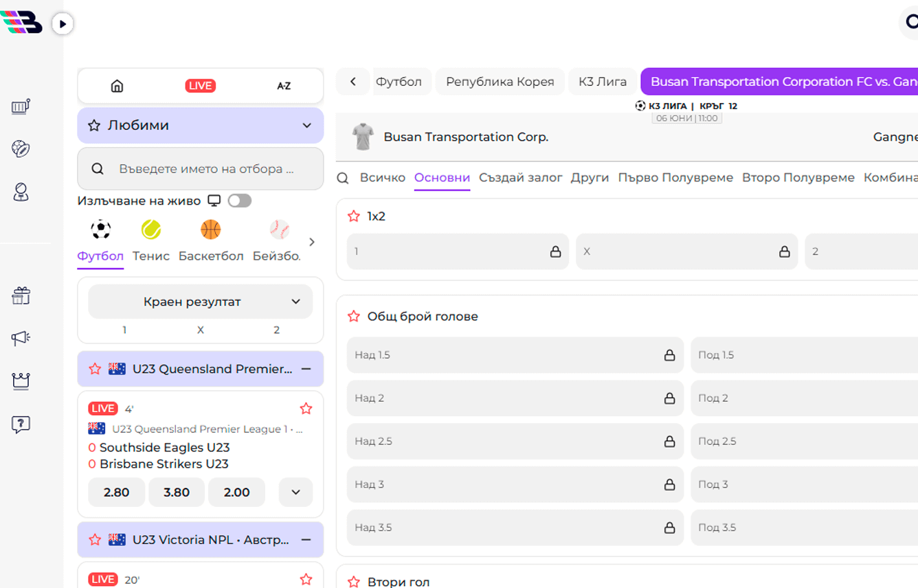Switch to the Всичко markets tab
This screenshot has width=918, height=588.
383,178
